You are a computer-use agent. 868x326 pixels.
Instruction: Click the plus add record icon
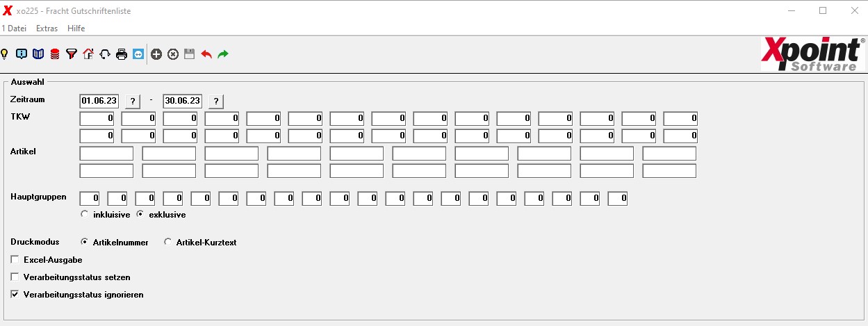pos(156,54)
